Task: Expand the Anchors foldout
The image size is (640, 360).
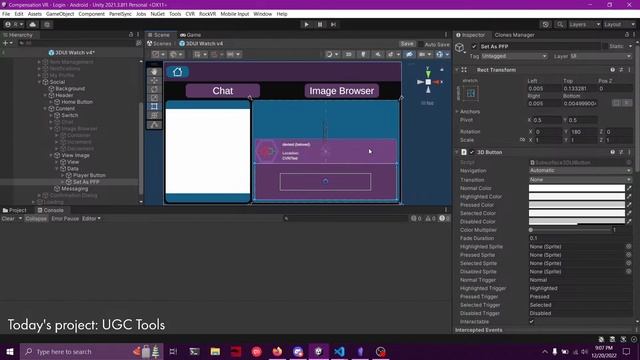Action: click(x=457, y=111)
